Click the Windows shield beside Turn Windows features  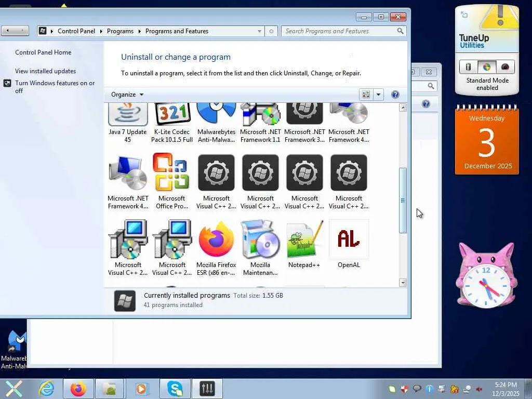pos(7,83)
